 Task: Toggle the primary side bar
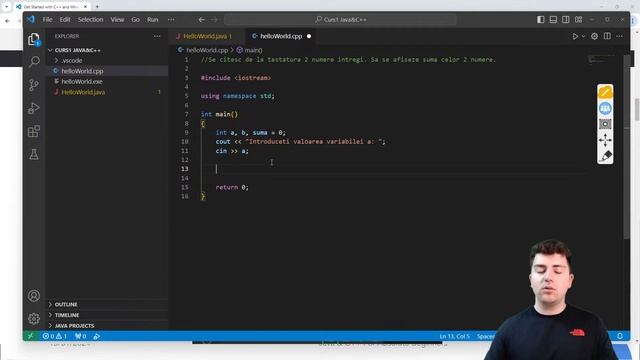(x=540, y=19)
